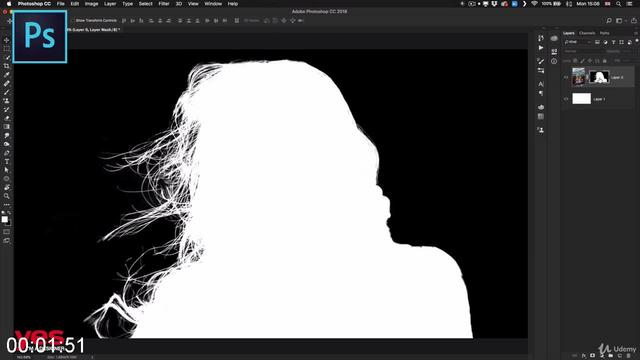Screen dimensions: 640x360
Task: Open the Properties panel icon
Action: tap(554, 51)
